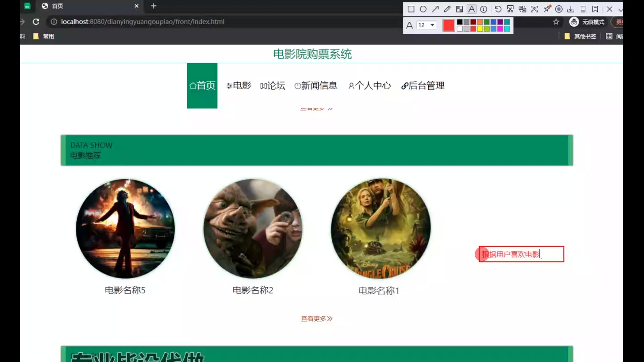Choose the yellow color swatch

pos(480,29)
